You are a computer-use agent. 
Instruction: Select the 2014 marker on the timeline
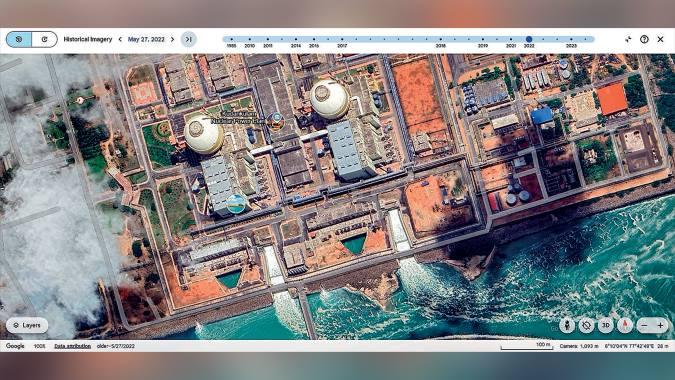coord(296,39)
